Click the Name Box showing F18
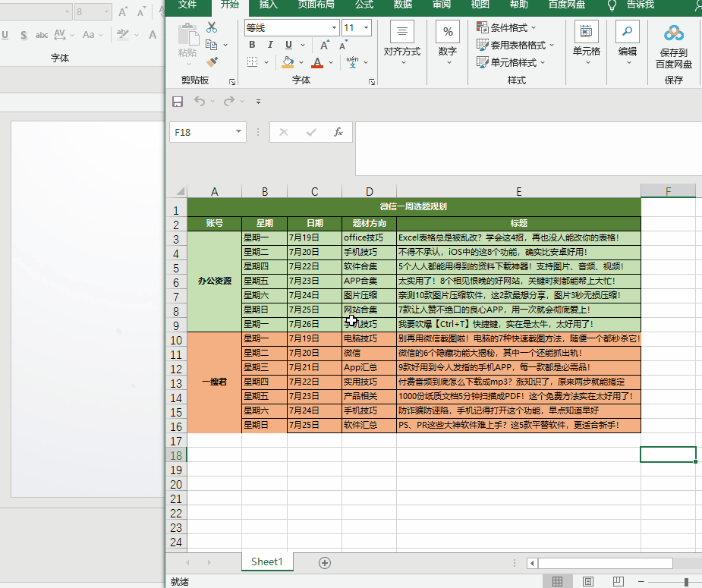 coord(201,132)
